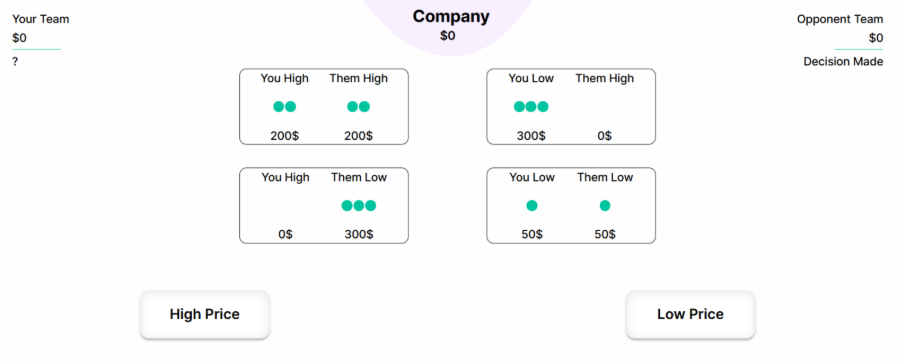Click the two green dots under You High
Image resolution: width=903 pixels, height=363 pixels.
(284, 107)
